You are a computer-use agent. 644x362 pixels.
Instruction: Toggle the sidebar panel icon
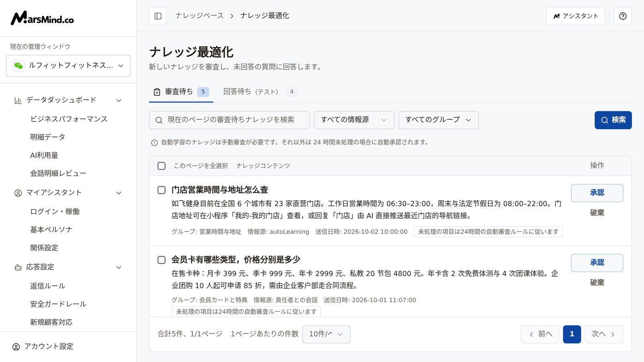(158, 16)
